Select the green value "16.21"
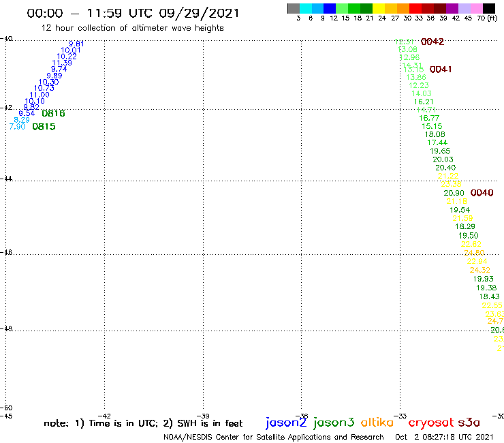This screenshot has width=504, height=443. 424,102
